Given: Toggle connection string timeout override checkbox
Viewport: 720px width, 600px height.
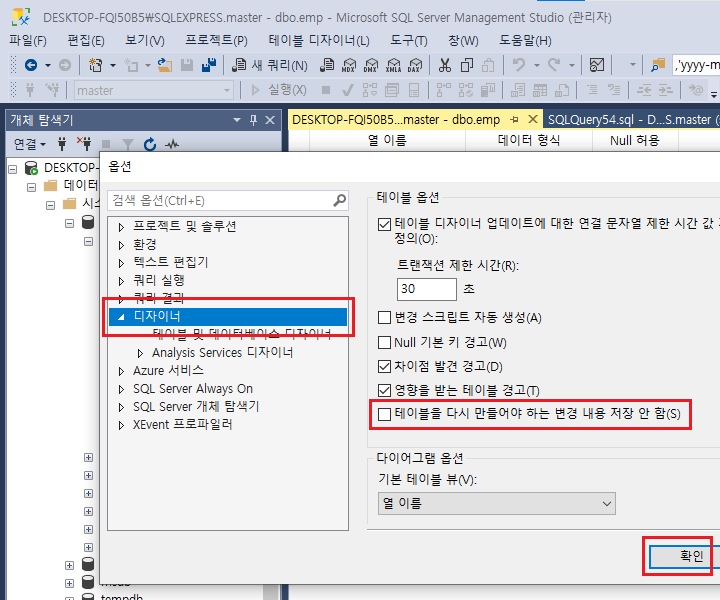Looking at the screenshot, I should (x=384, y=224).
